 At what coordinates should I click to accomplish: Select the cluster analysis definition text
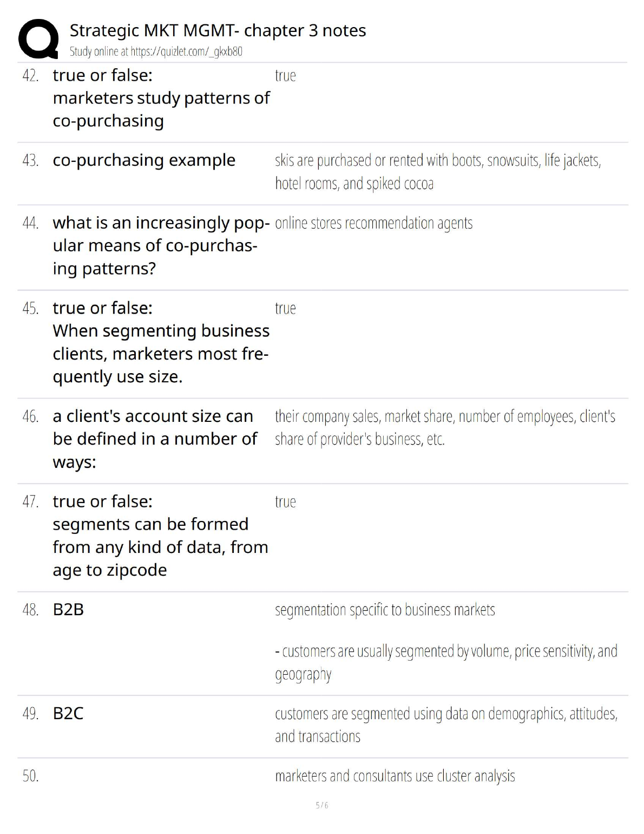pyautogui.click(x=395, y=776)
